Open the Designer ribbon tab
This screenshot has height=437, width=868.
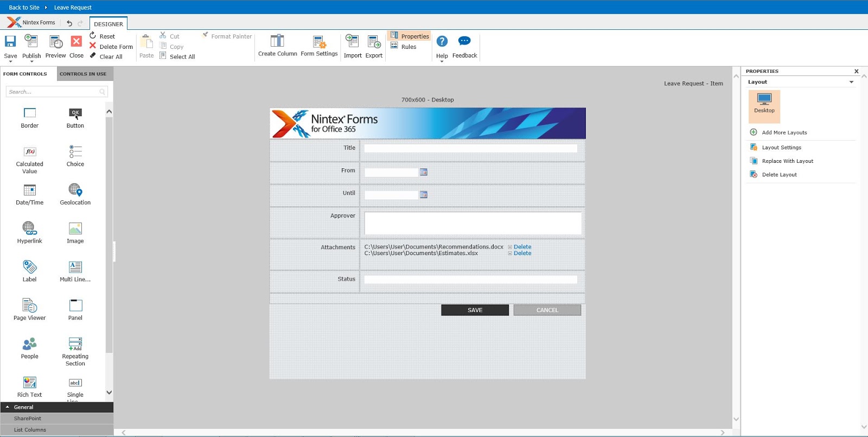(x=108, y=24)
